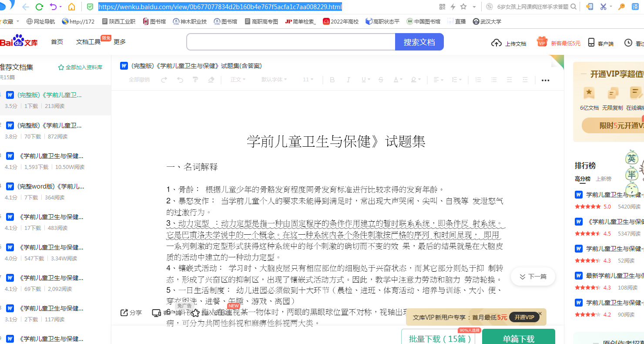
Task: Click the upload document cloud icon
Action: coord(496,43)
